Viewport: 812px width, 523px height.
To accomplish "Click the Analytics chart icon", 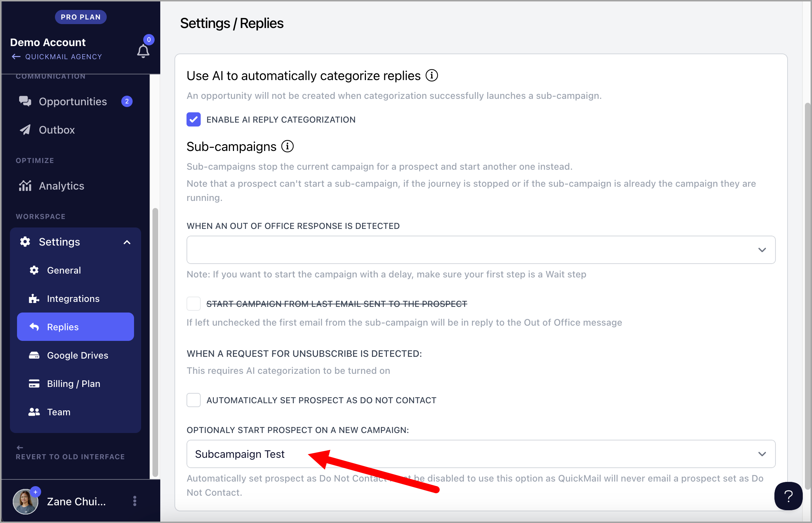I will 25,186.
